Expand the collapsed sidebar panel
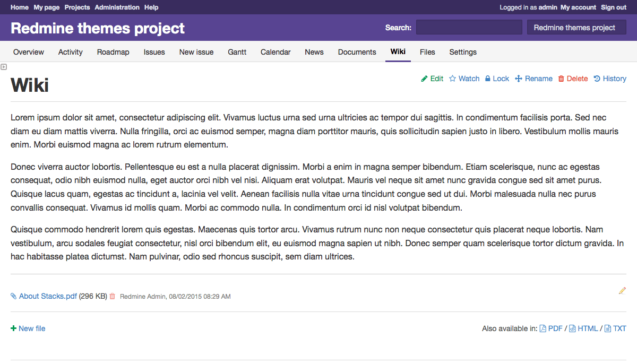637x364 pixels. click(x=4, y=66)
